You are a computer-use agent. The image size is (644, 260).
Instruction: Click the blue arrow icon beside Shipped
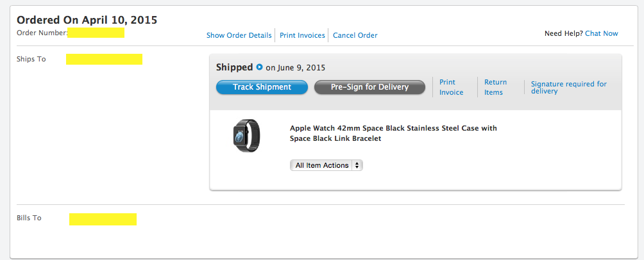pos(259,67)
